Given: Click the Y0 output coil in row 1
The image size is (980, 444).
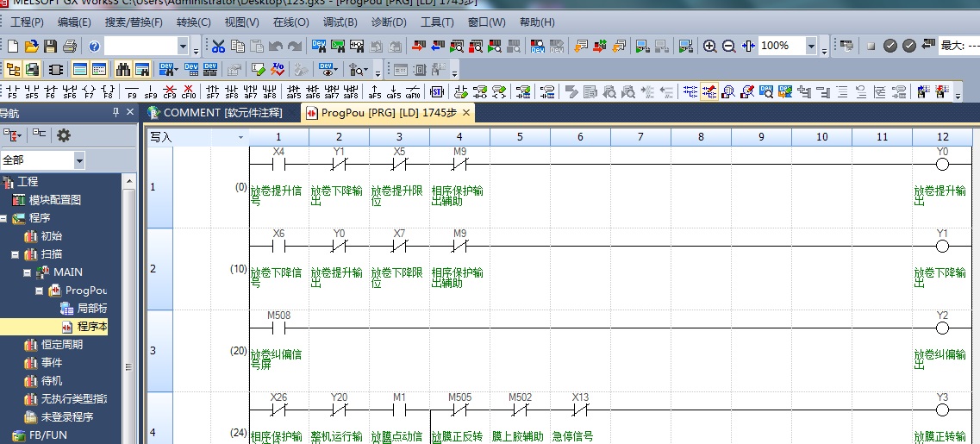Looking at the screenshot, I should click(941, 164).
